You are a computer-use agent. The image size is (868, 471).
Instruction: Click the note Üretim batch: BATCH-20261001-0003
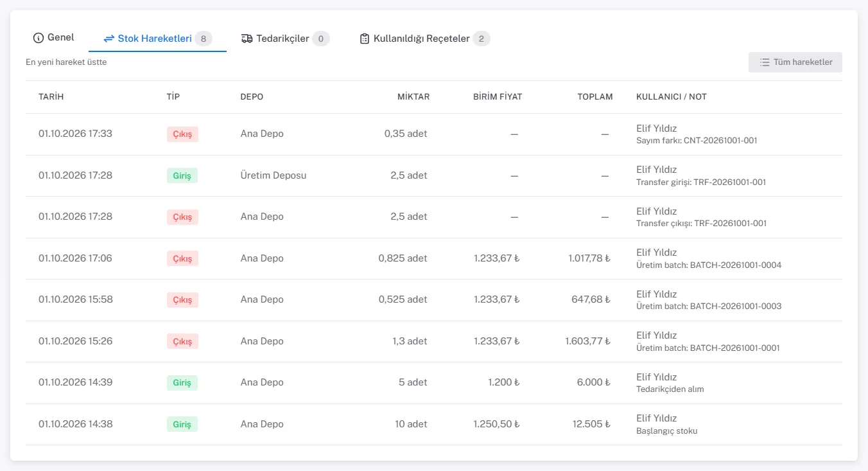coord(709,307)
